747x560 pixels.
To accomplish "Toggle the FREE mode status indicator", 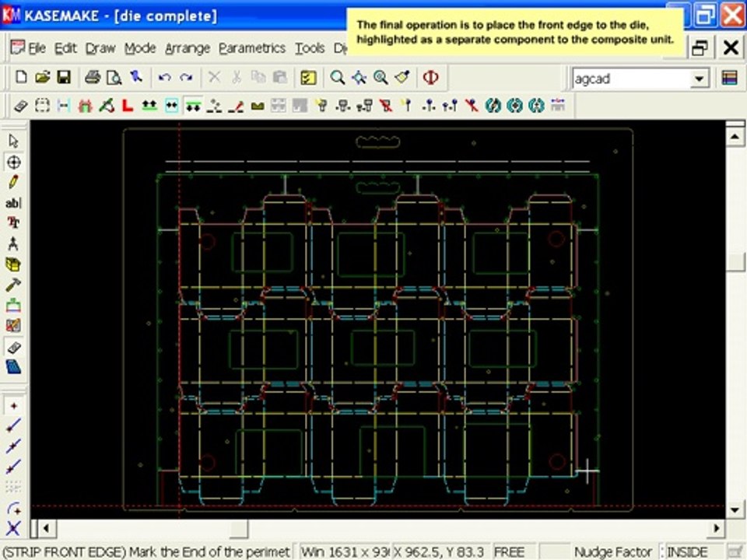I will point(509,552).
